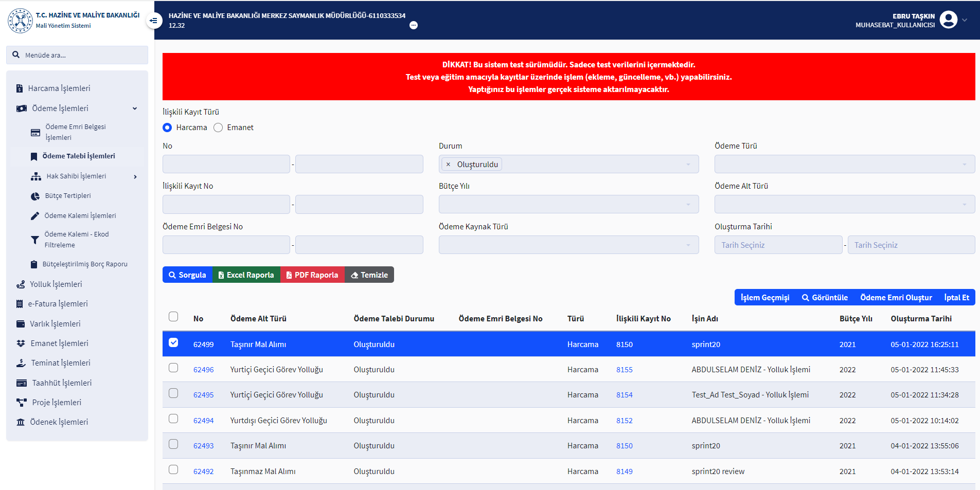Open Yolluk İşlemleri menu item
Viewport: 980px width, 490px height.
56,284
